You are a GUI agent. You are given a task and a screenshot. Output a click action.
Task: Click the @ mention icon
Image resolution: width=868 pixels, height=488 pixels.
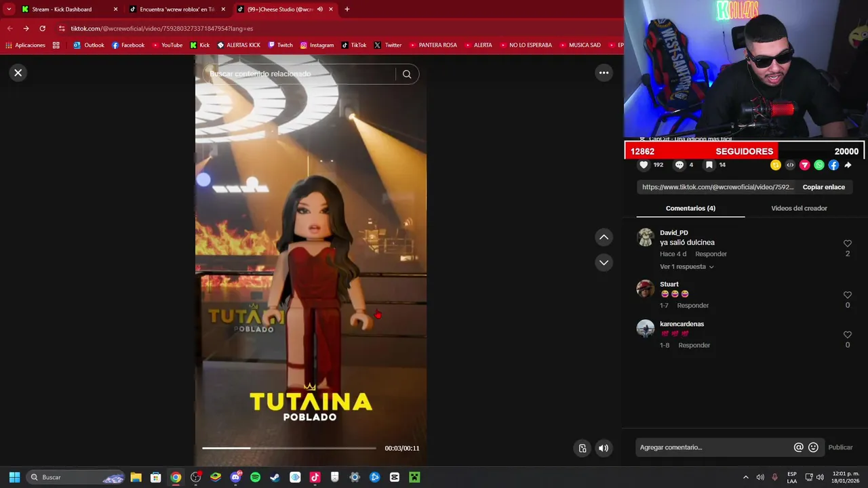799,447
